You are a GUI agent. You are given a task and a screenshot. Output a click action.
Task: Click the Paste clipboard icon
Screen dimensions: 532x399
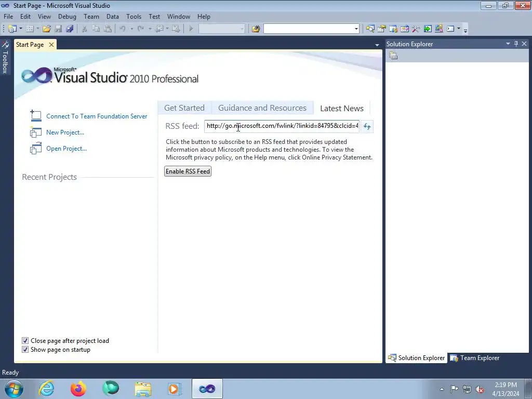108,29
